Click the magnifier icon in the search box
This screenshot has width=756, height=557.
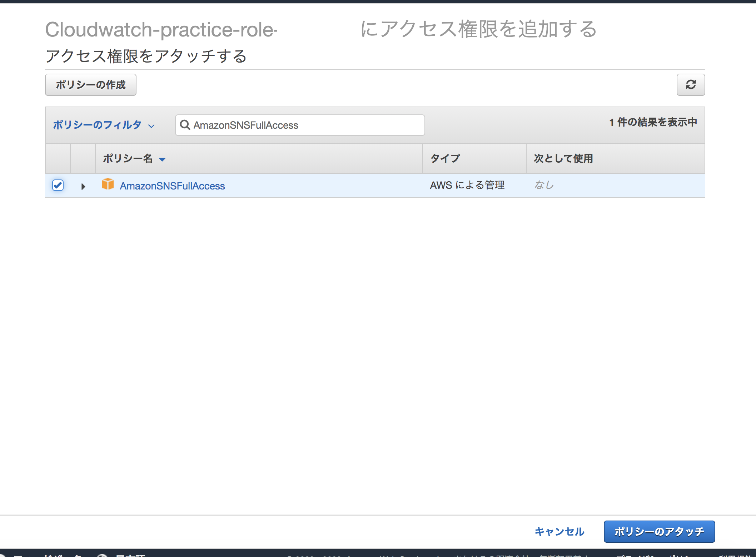[185, 125]
